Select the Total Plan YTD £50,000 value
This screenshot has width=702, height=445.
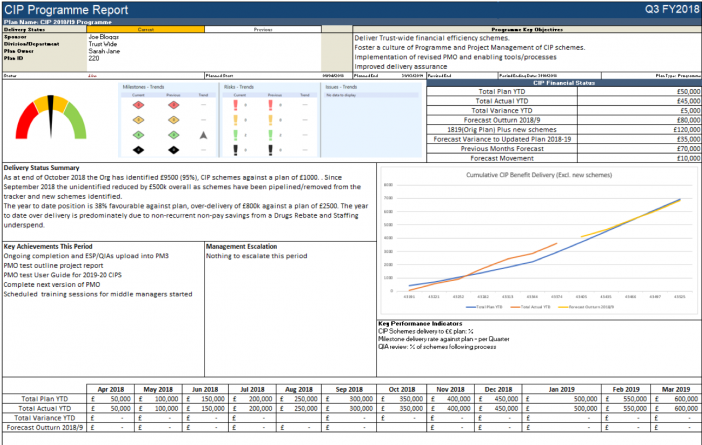(688, 91)
